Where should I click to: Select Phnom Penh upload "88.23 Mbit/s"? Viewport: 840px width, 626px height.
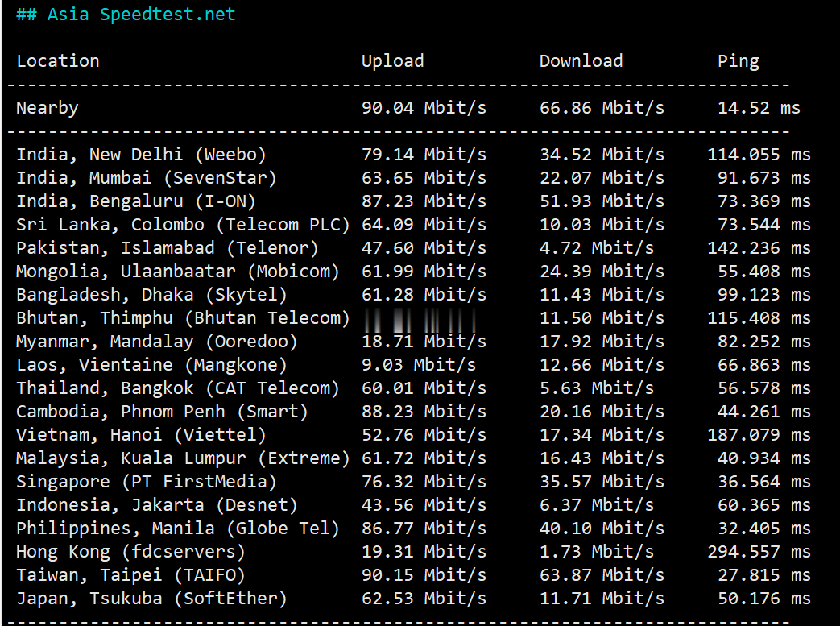(x=424, y=412)
